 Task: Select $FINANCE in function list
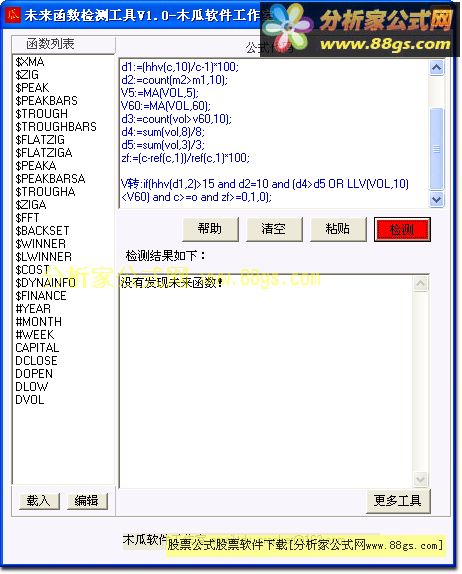coord(41,296)
